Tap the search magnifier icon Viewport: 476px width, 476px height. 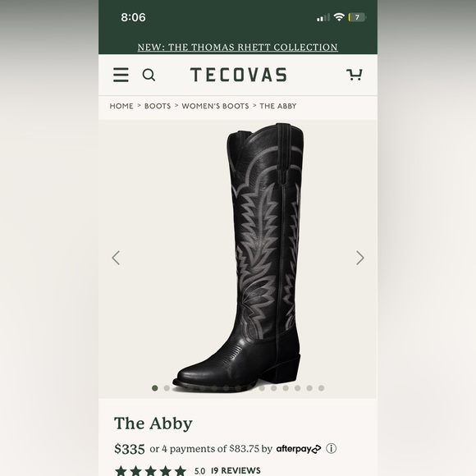tap(149, 75)
